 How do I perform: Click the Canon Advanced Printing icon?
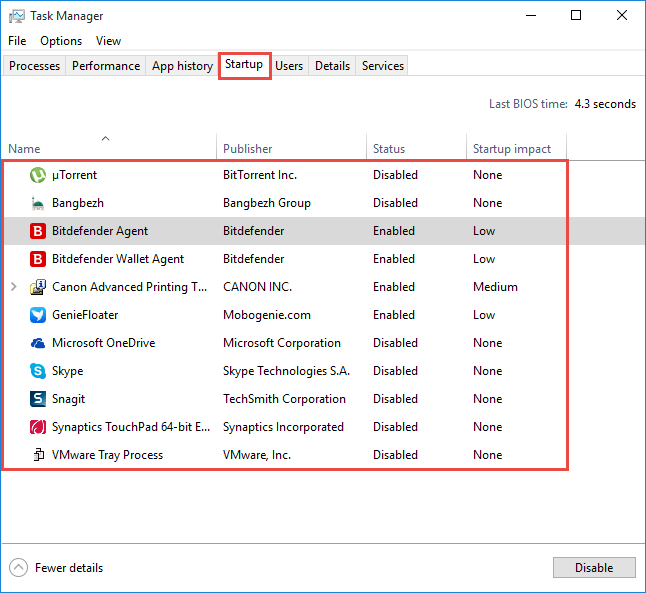click(38, 287)
